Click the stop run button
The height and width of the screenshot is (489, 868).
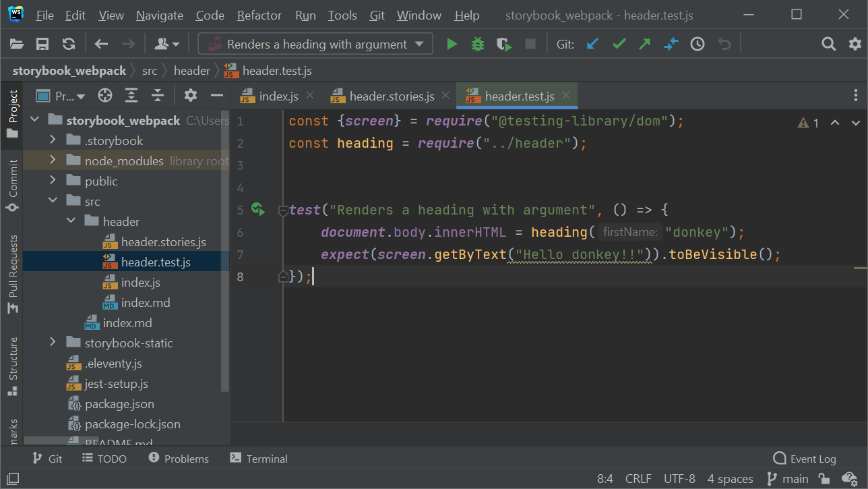530,45
